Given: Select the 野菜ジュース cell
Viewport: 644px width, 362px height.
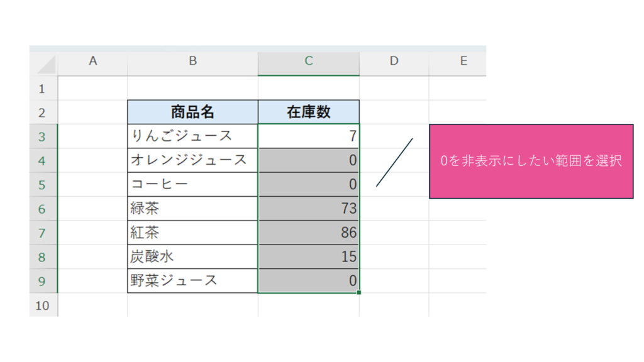Looking at the screenshot, I should click(192, 281).
